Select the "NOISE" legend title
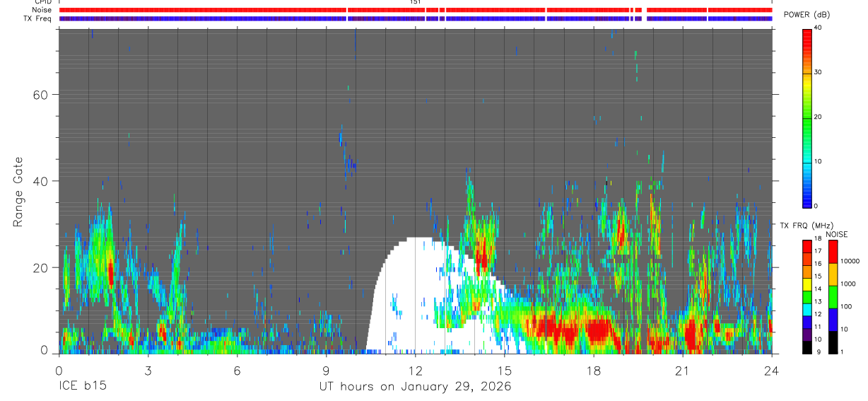 click(x=836, y=234)
